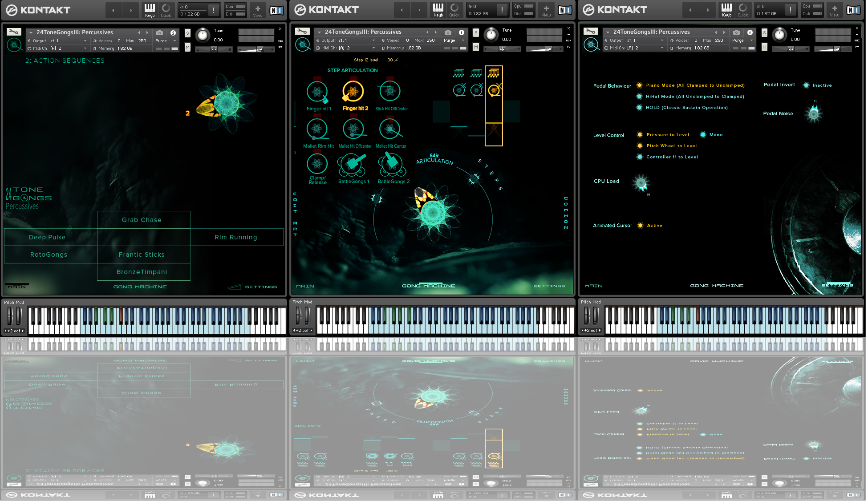Switch to GONG MACHINE tab in right window

point(717,286)
